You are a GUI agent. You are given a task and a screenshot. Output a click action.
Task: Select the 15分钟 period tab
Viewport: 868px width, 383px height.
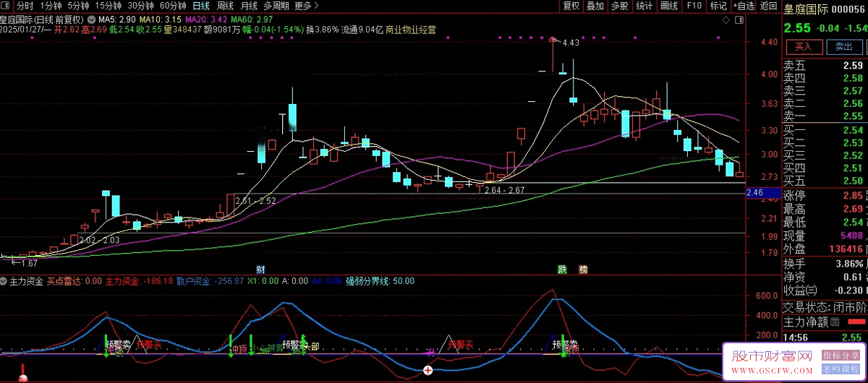click(x=108, y=6)
